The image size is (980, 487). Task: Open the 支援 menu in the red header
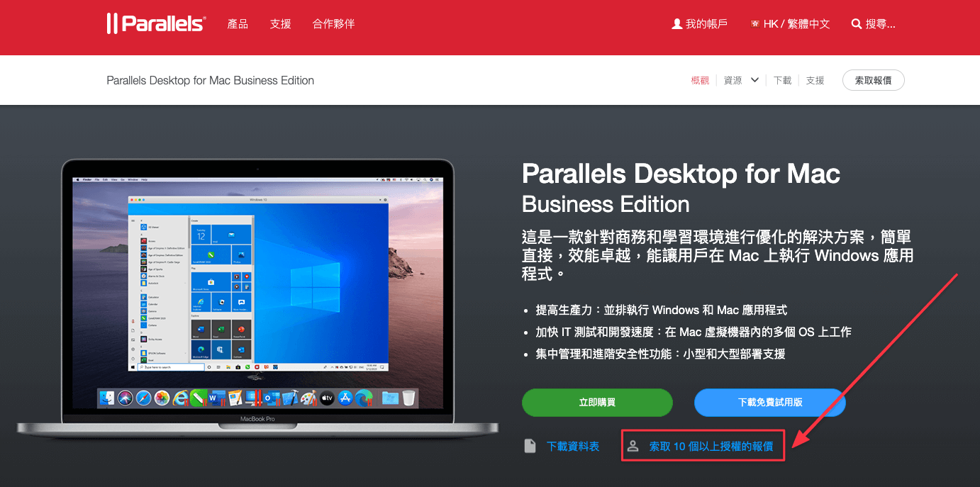tap(280, 24)
